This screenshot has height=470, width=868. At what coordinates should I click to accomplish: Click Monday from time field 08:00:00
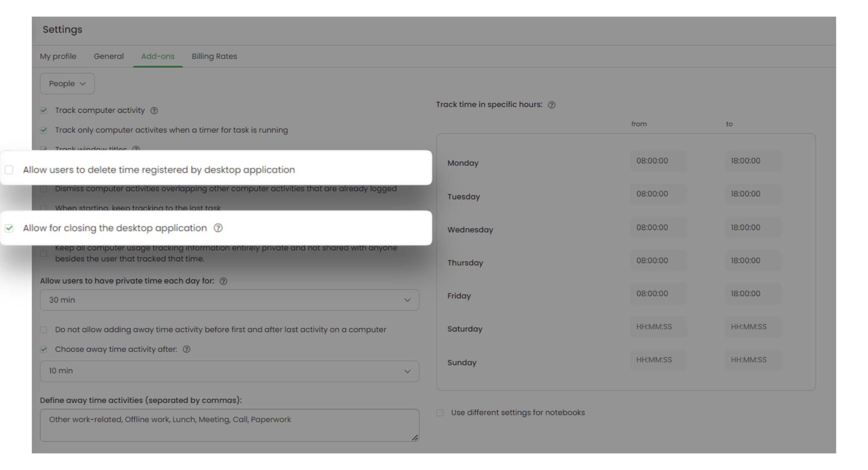pyautogui.click(x=658, y=161)
